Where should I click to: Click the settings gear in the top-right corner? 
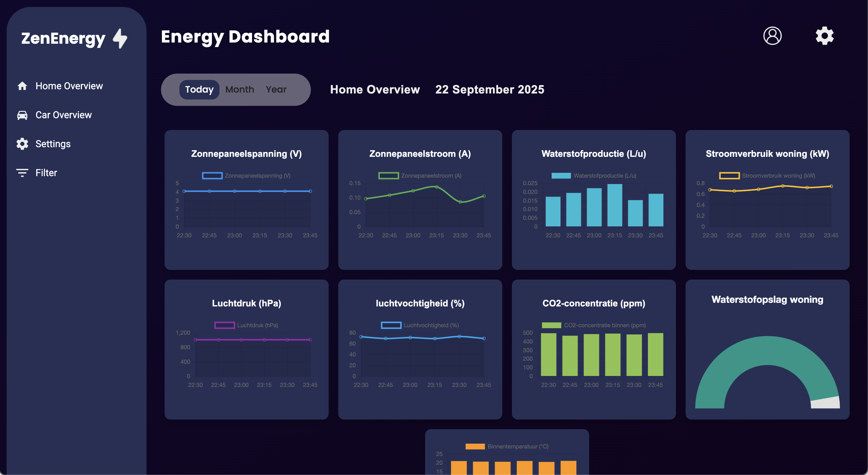click(824, 35)
